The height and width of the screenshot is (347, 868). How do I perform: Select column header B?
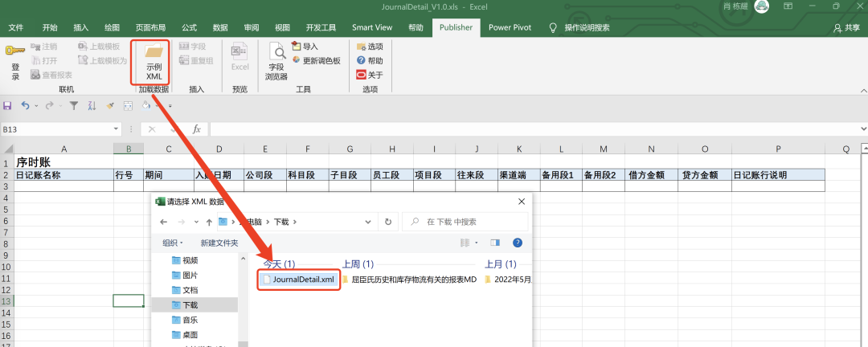129,149
